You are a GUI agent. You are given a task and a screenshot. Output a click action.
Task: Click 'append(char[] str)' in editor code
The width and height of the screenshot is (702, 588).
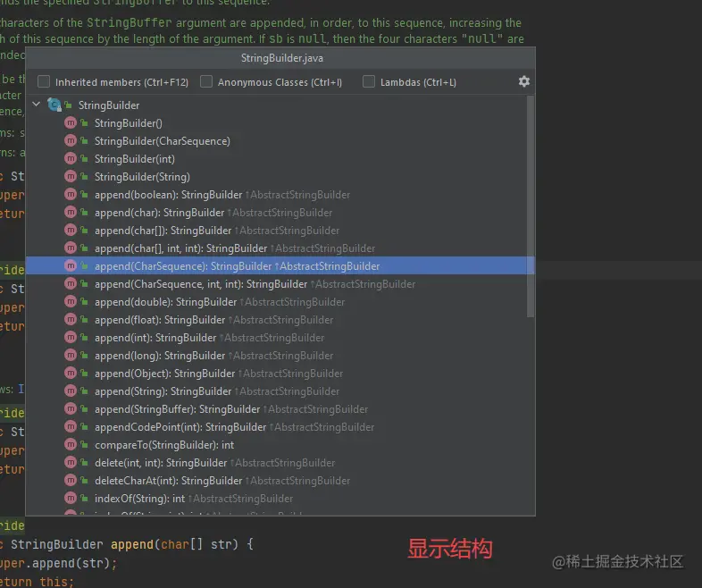174,544
